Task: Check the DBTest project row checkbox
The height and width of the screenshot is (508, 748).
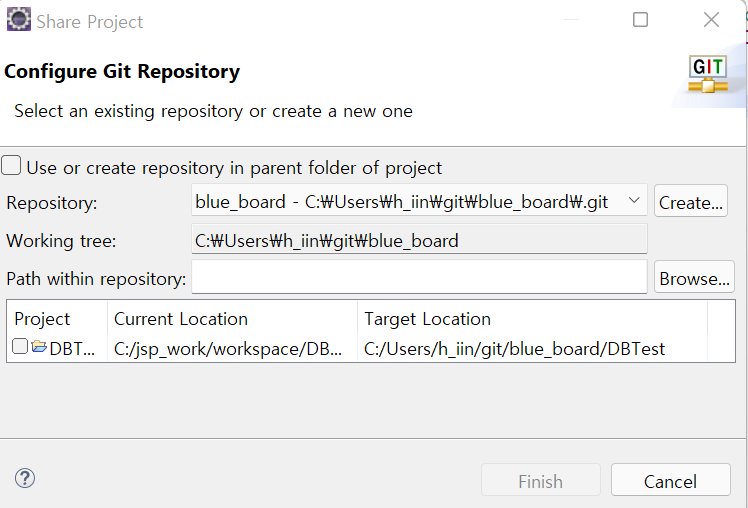Action: (x=20, y=346)
